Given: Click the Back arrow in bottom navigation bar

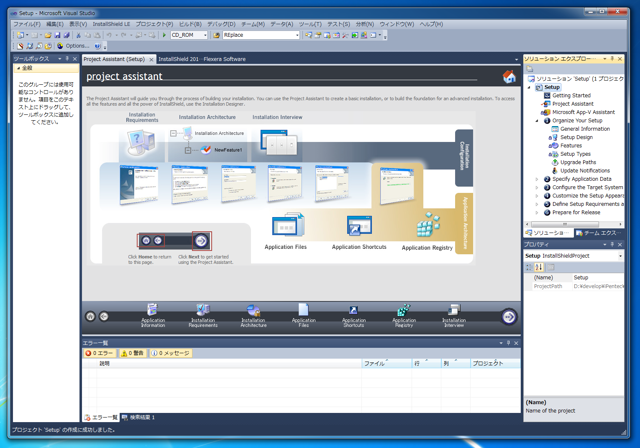Looking at the screenshot, I should pyautogui.click(x=104, y=316).
